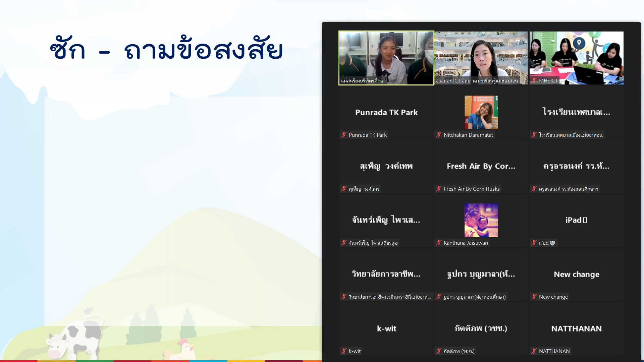Click muted mic icon beside iPad participant label
The width and height of the screenshot is (644, 362).
(x=534, y=243)
